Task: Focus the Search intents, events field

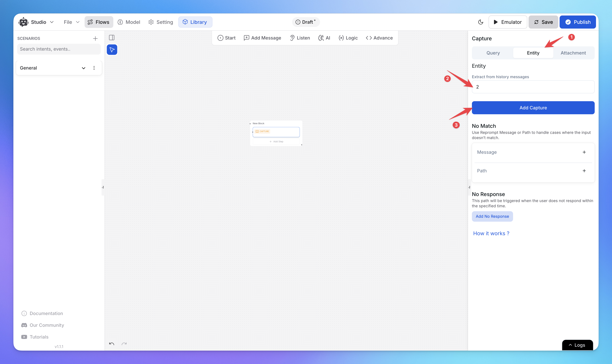Action: pos(59,49)
